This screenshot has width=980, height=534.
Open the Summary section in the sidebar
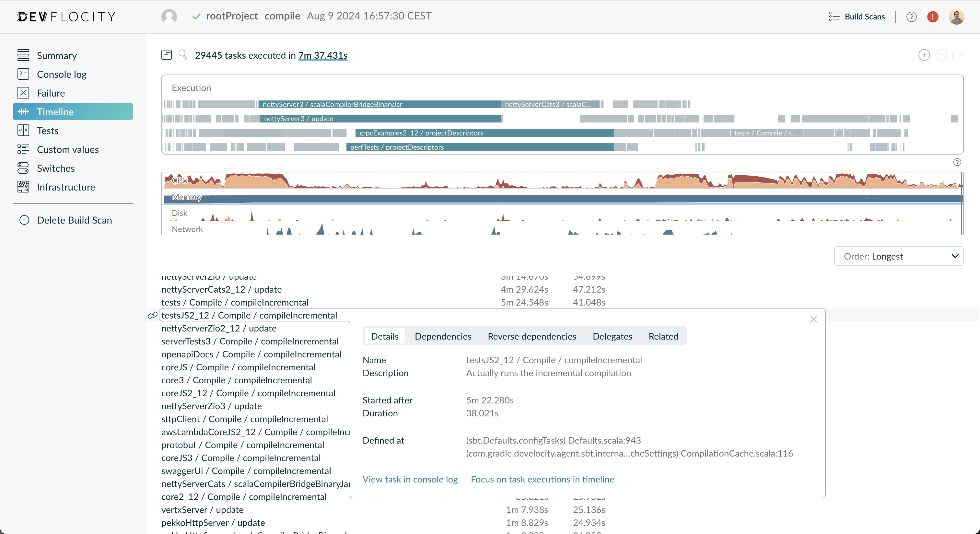tap(57, 55)
